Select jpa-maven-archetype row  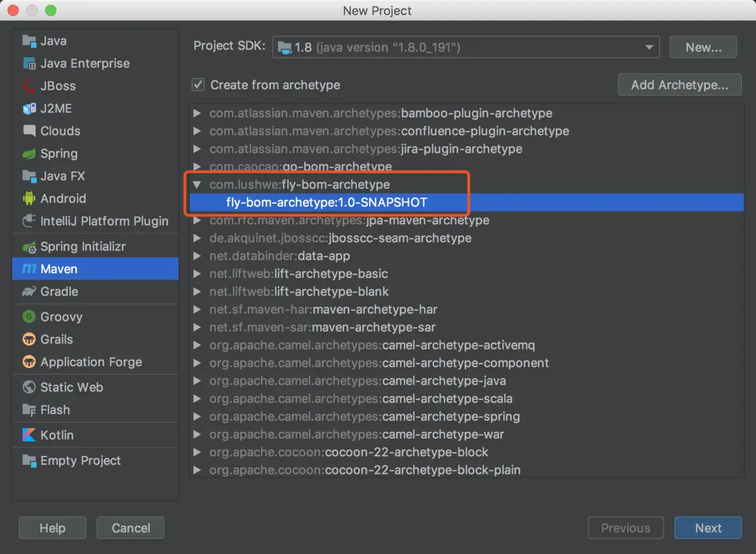click(466, 220)
